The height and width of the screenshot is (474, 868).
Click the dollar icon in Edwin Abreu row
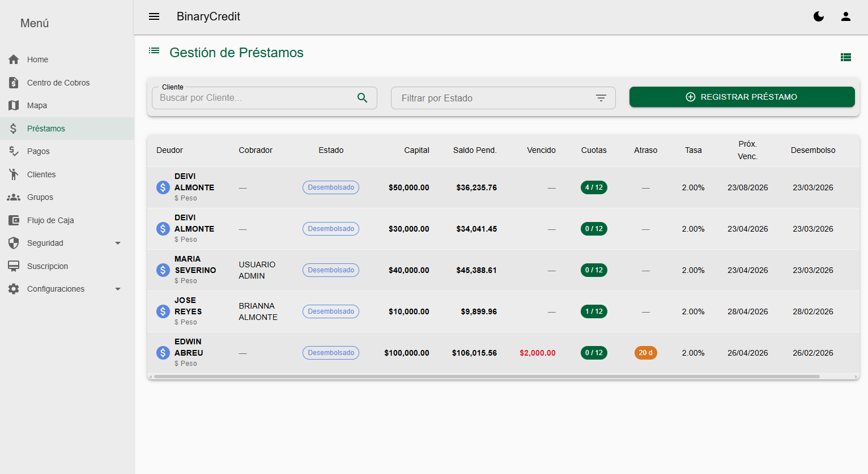click(163, 353)
